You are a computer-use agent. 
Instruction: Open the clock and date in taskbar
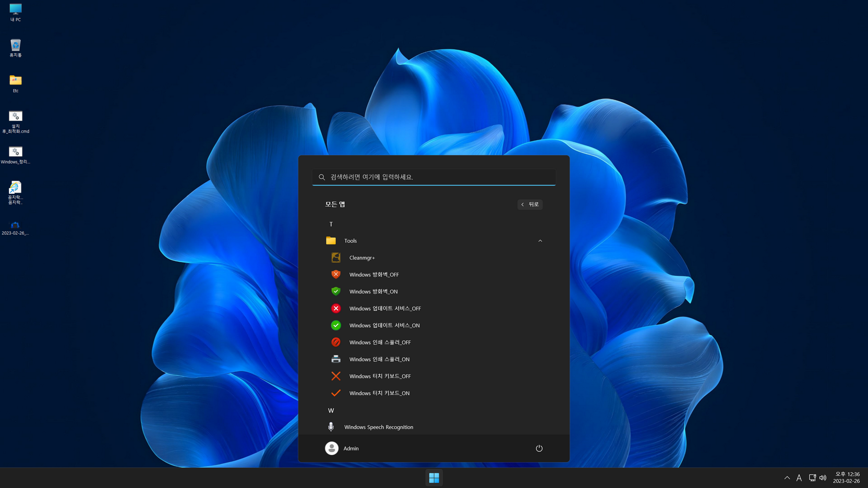pos(847,478)
